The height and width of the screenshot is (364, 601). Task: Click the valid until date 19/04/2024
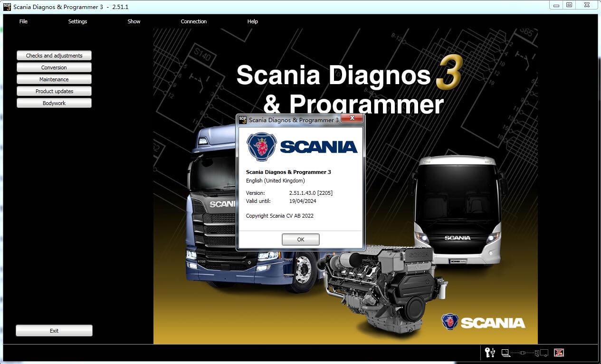(303, 201)
